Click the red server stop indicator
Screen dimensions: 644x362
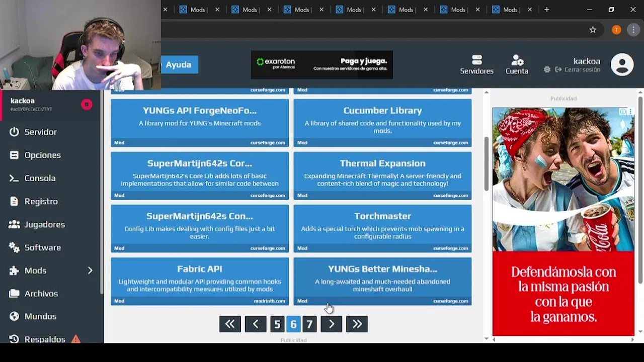[x=87, y=104]
